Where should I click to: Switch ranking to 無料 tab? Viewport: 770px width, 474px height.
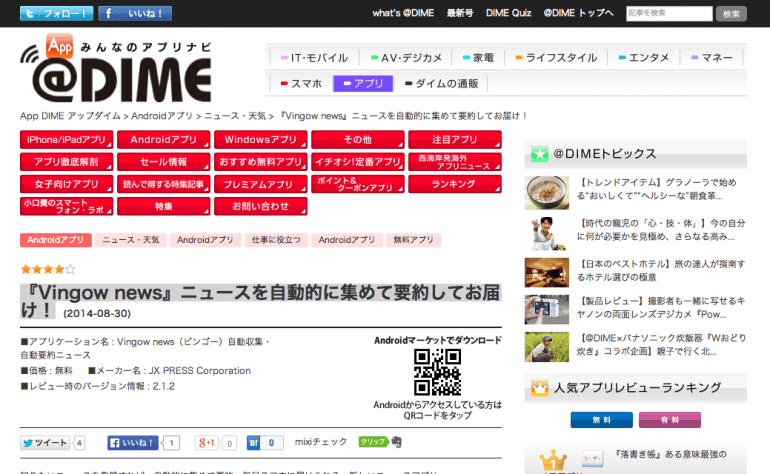(602, 420)
